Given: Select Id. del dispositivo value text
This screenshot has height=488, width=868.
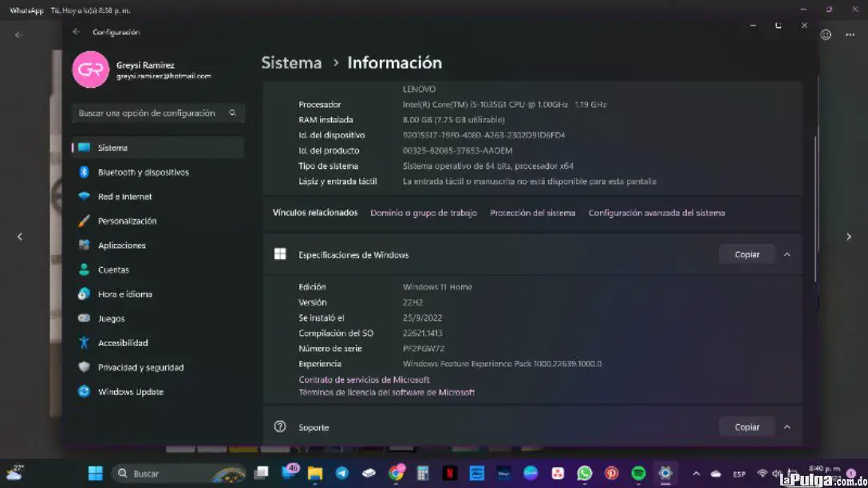Looking at the screenshot, I should [483, 135].
